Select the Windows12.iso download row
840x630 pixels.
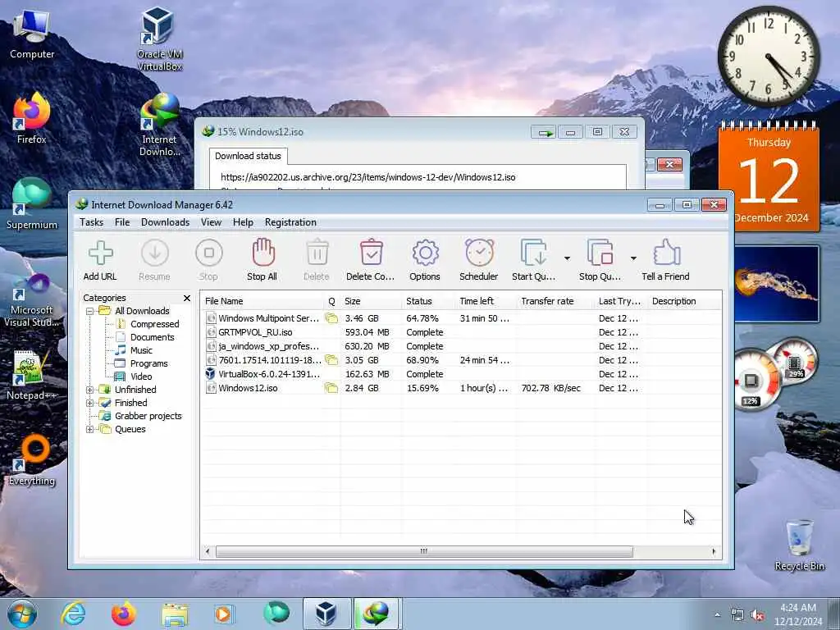point(461,388)
